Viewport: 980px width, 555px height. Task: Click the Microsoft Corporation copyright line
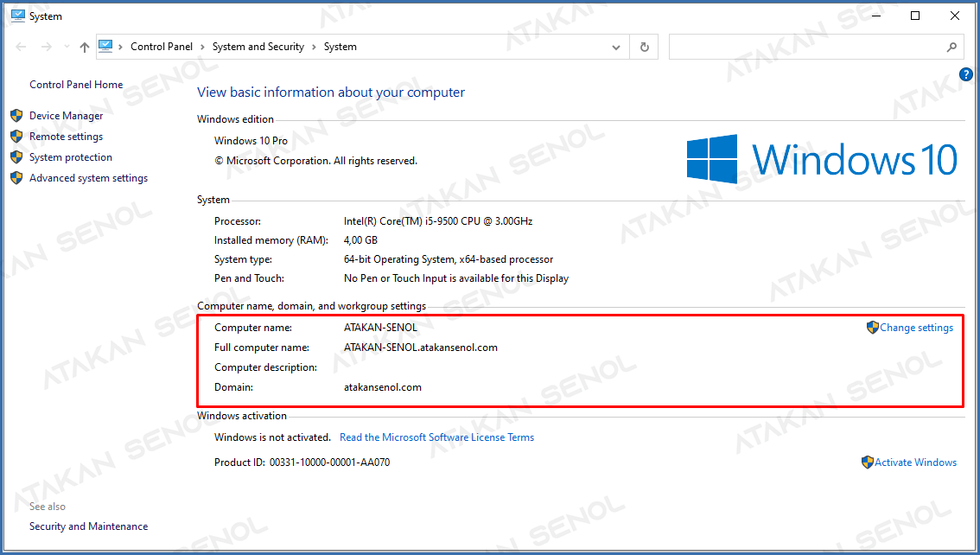click(315, 161)
